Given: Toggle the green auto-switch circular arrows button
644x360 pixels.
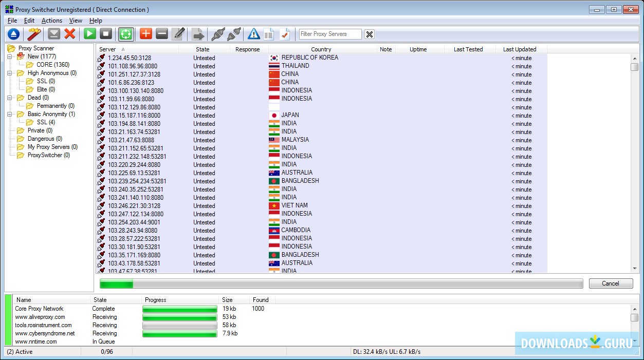Looking at the screenshot, I should tap(125, 34).
